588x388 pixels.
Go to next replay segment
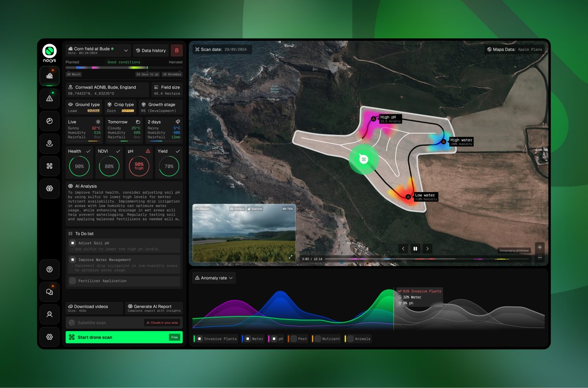(x=427, y=248)
